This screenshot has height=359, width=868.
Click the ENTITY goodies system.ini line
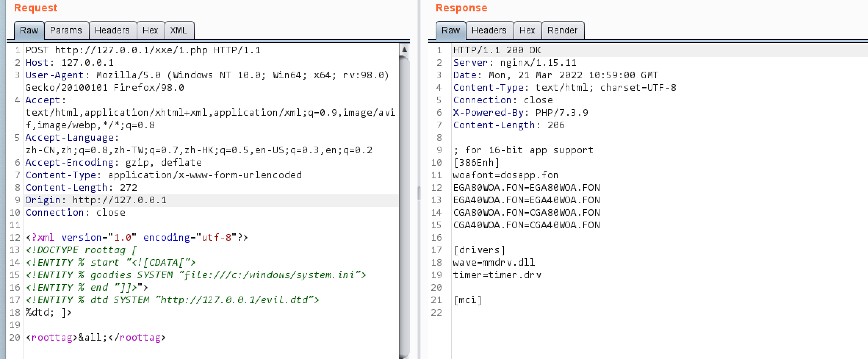[x=196, y=275]
